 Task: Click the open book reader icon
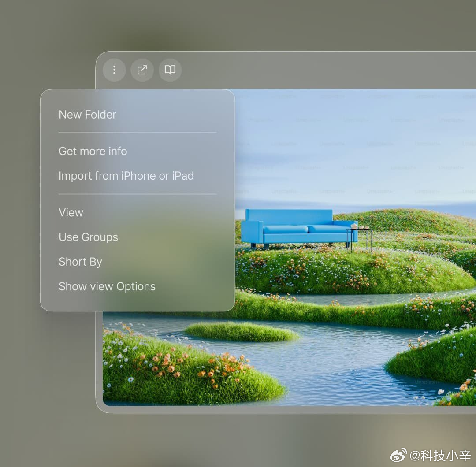[x=170, y=70]
